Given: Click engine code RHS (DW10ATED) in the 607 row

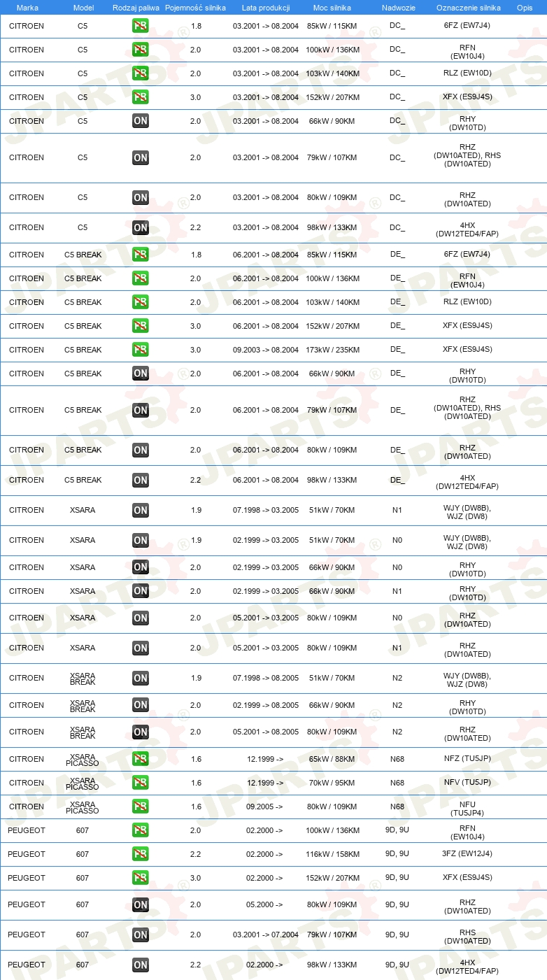Looking at the screenshot, I should 467,938.
